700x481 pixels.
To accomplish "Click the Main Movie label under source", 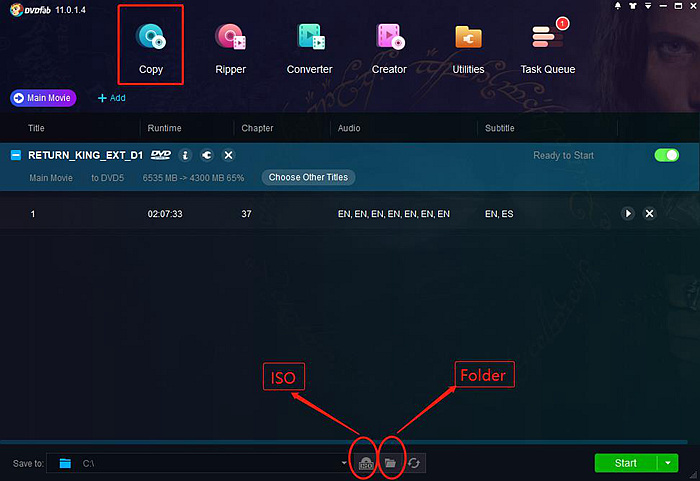I will pos(51,178).
